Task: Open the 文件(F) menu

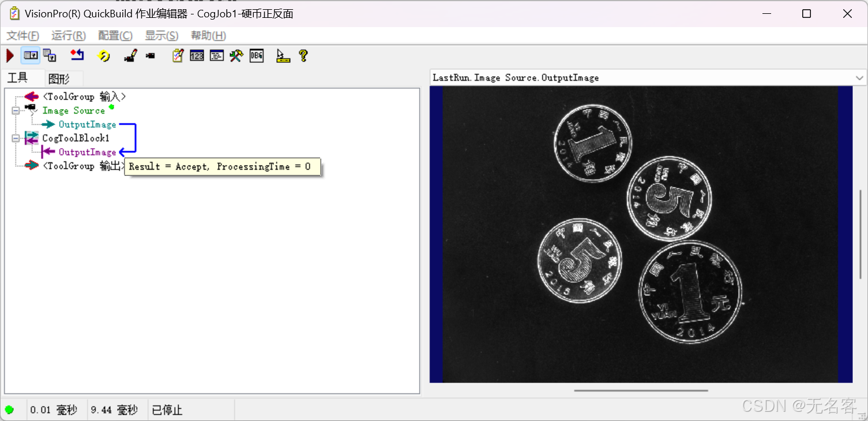Action: (x=23, y=36)
